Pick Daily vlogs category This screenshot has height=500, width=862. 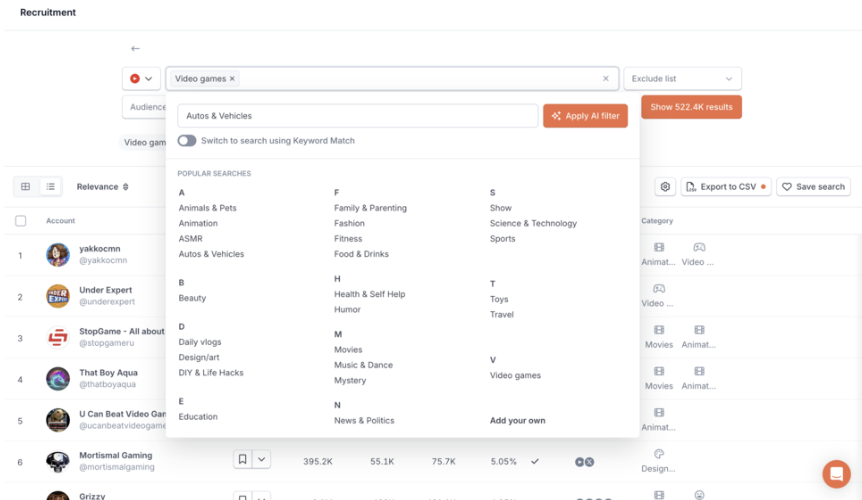point(200,342)
